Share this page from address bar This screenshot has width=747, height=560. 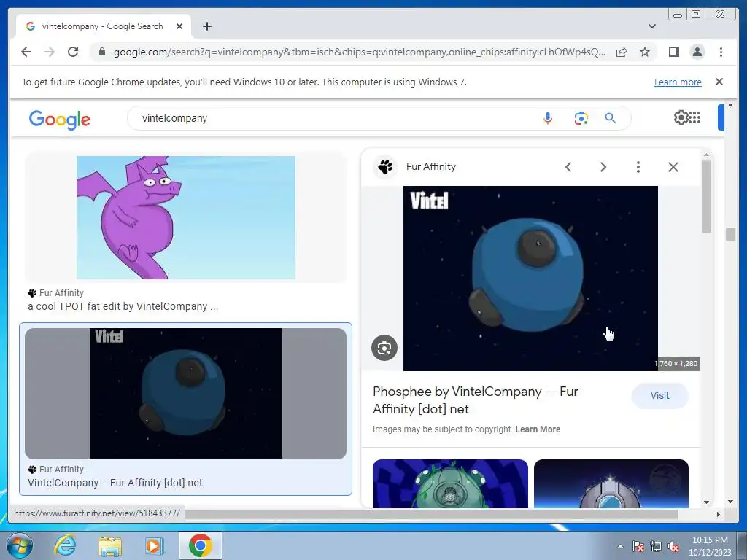pos(622,52)
